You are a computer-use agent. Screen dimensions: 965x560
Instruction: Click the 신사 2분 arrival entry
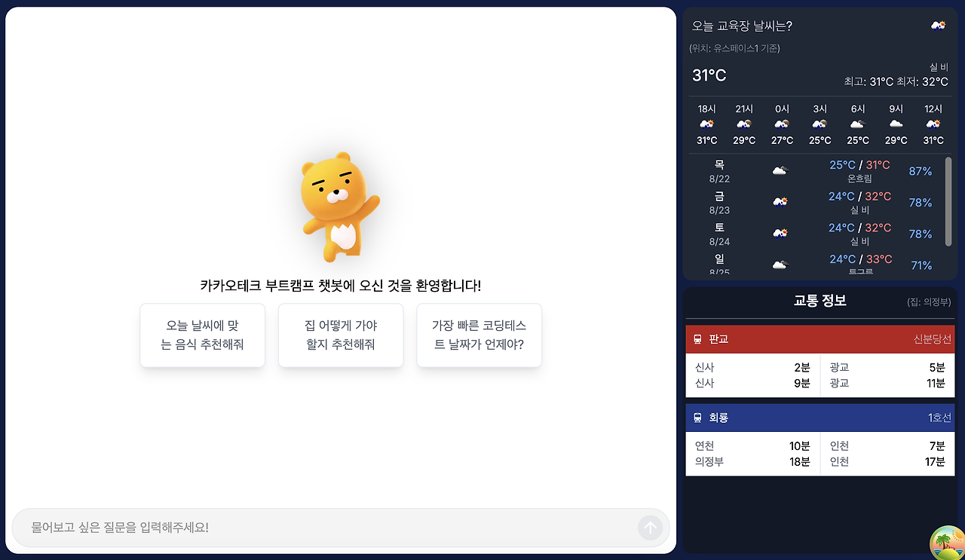[x=752, y=367]
